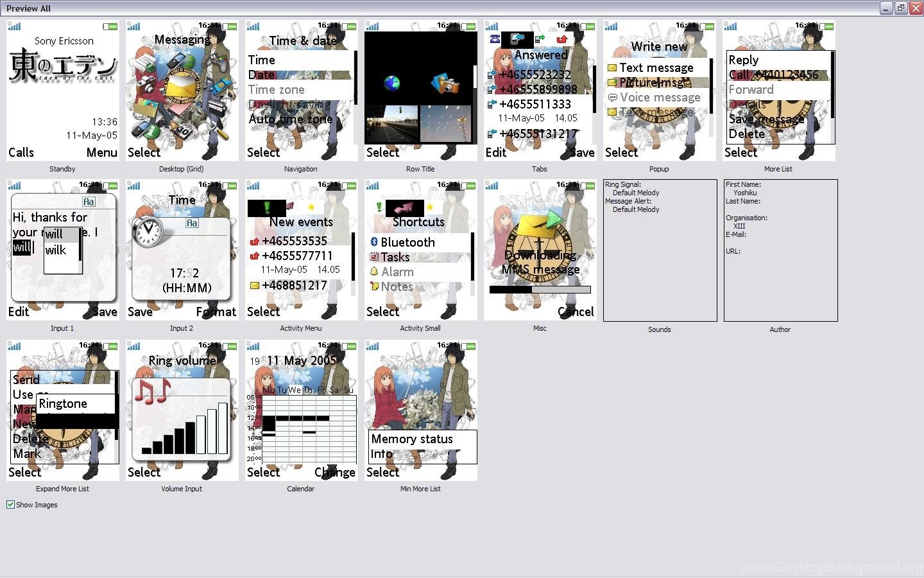
Task: Click Cancel softkey in the Misc preview
Action: tap(575, 312)
